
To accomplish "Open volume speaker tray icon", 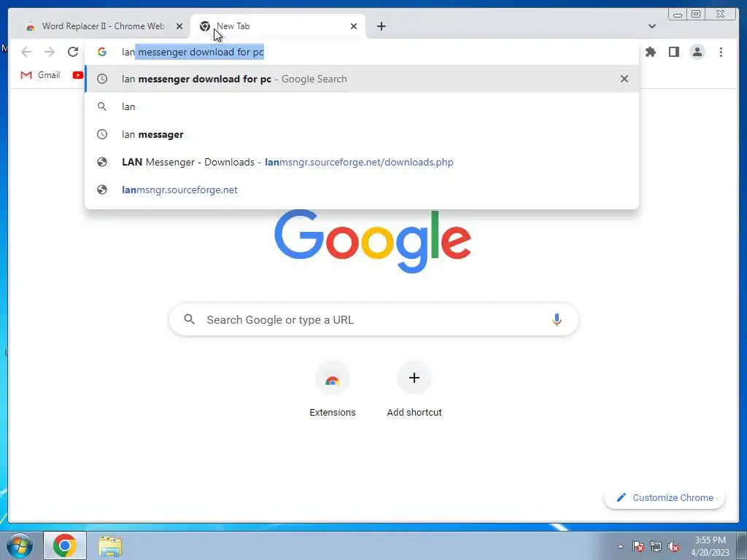I will [673, 546].
